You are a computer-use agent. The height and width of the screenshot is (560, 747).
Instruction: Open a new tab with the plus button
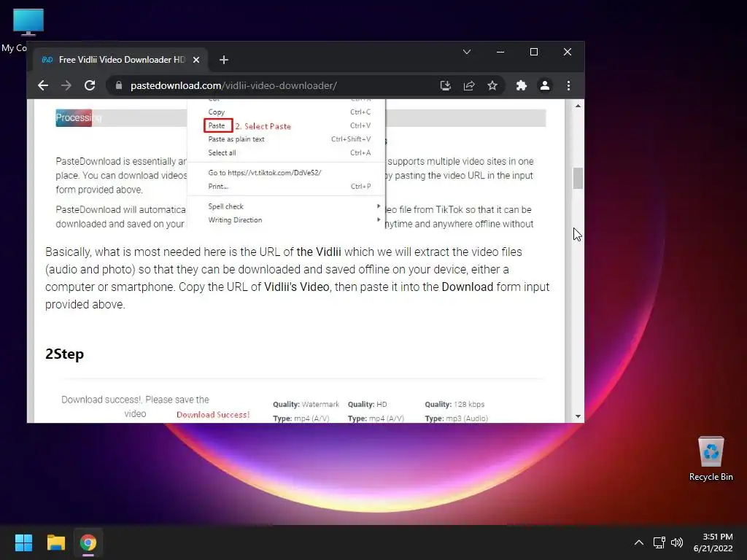(x=224, y=60)
